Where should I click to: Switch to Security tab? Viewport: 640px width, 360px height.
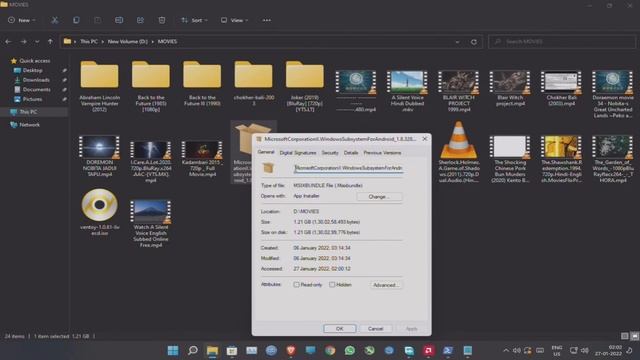tap(330, 153)
